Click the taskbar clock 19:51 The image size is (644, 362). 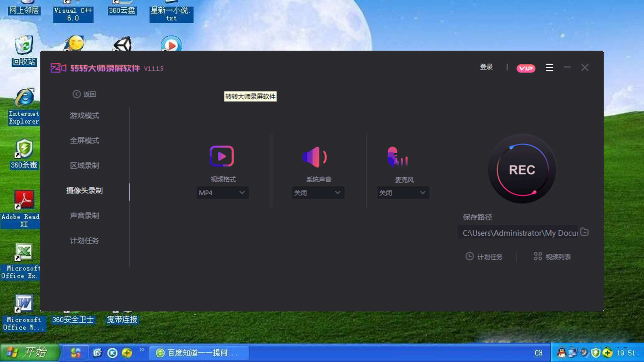(626, 353)
